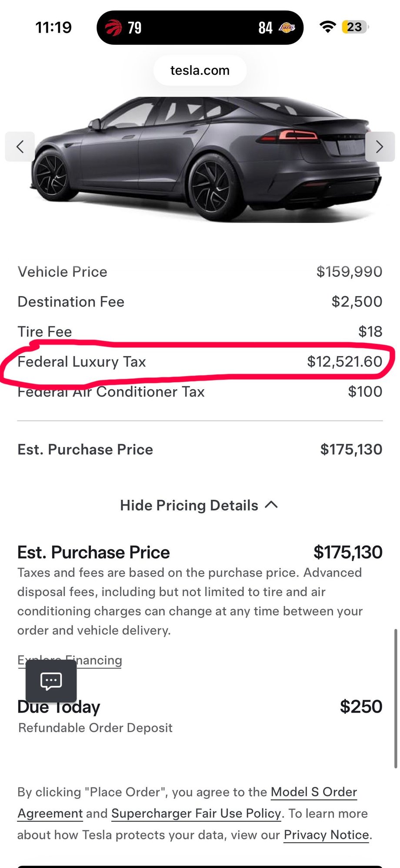Viewport: 400px width, 868px height.
Task: Tap the $250 due today amount
Action: pos(361,707)
